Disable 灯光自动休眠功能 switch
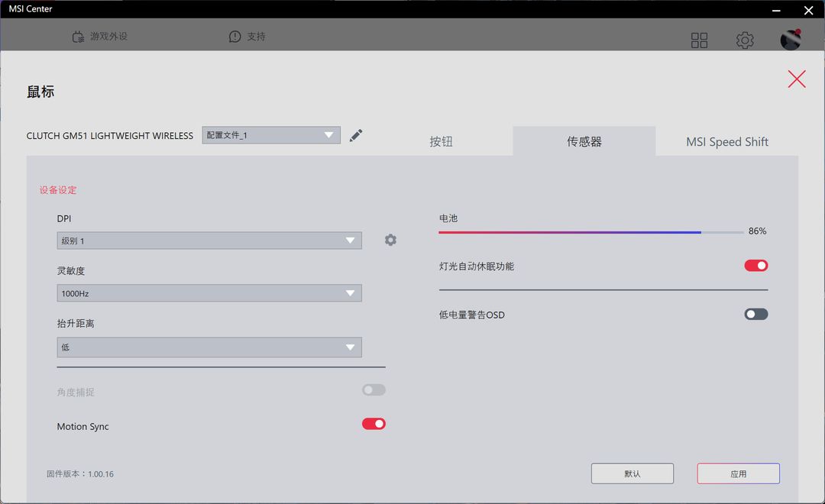Viewport: 825px width, 504px height. pos(756,266)
